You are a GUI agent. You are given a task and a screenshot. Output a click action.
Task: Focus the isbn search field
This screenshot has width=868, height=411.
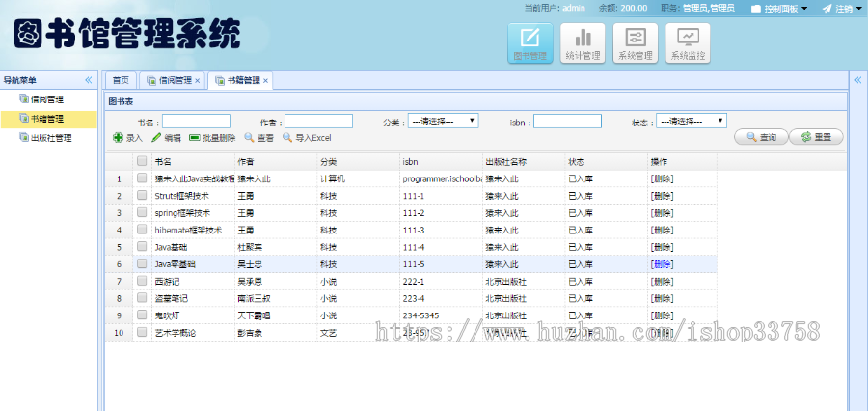coord(567,122)
